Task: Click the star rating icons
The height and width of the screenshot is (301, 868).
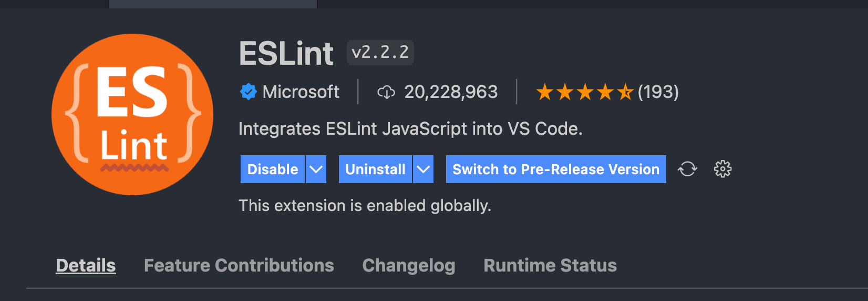Action: (x=585, y=93)
